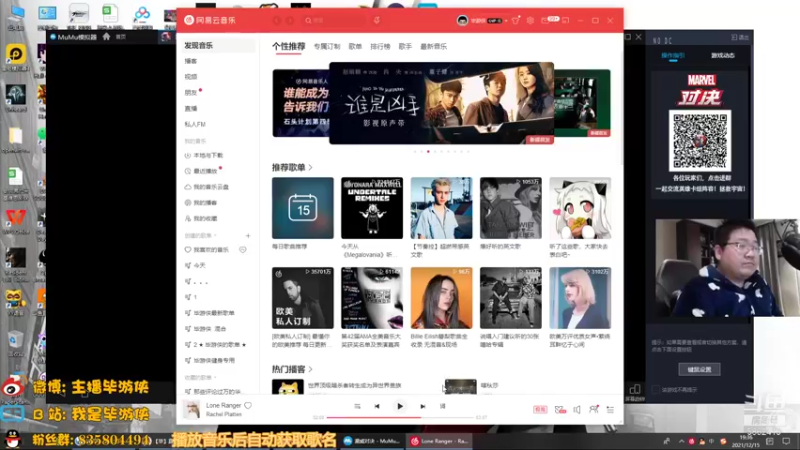
Task: Expand 热门播客 section arrow
Action: coord(310,369)
